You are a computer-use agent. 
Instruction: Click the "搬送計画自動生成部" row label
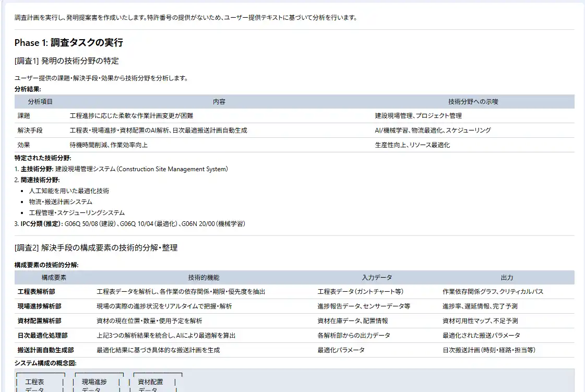click(x=45, y=350)
